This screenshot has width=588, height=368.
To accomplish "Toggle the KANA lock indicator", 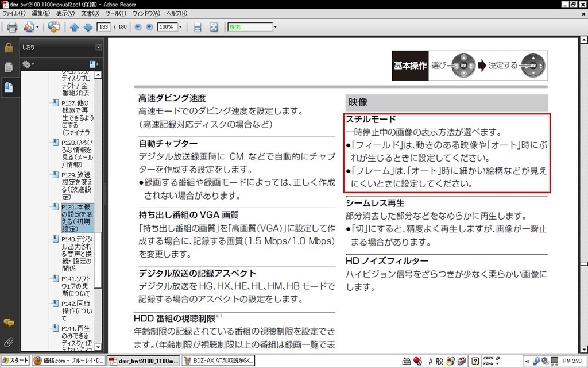I will pos(488,363).
